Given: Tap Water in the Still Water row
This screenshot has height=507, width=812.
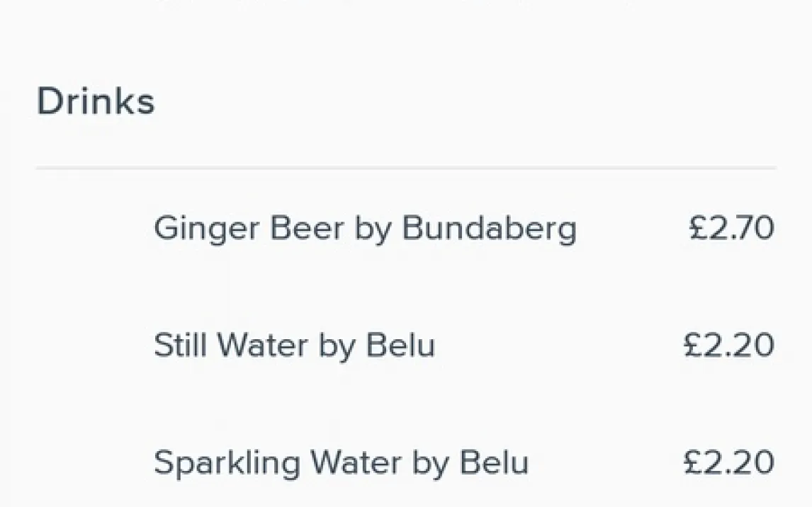Looking at the screenshot, I should [263, 346].
